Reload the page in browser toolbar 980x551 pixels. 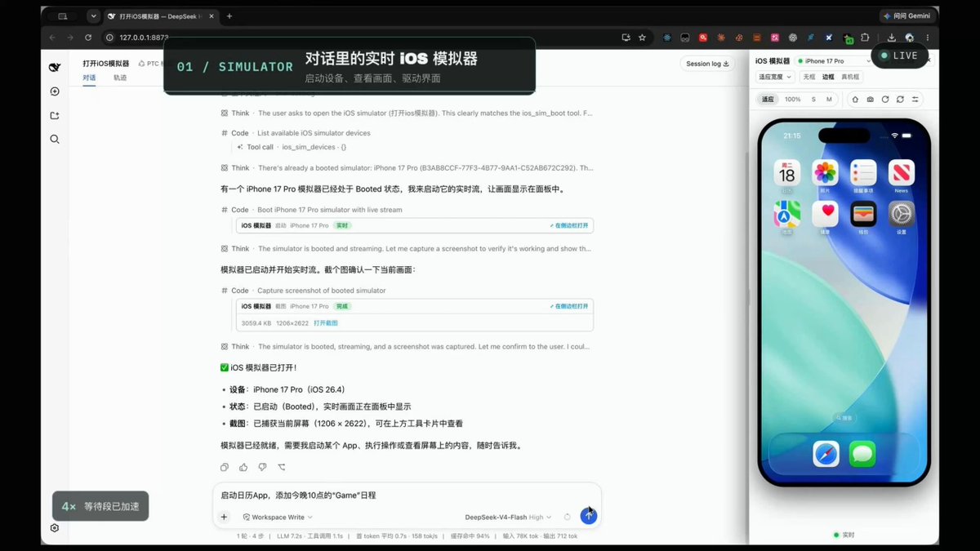click(88, 38)
